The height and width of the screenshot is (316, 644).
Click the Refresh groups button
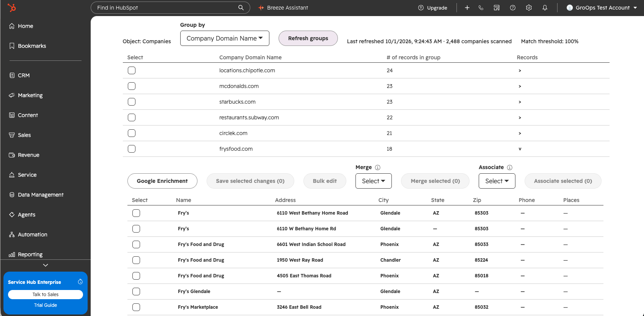click(x=308, y=38)
